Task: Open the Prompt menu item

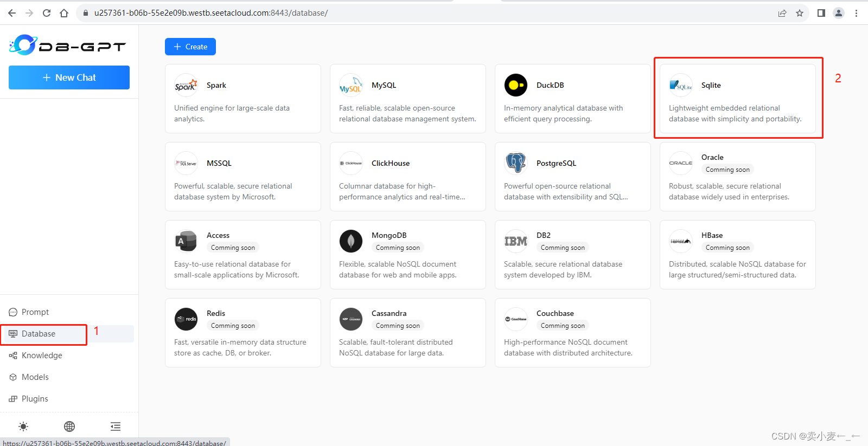Action: click(69, 312)
